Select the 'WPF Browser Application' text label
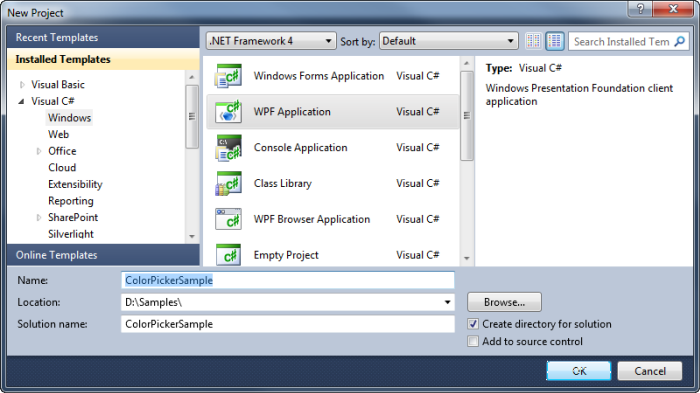This screenshot has height=393, width=700. [x=312, y=219]
